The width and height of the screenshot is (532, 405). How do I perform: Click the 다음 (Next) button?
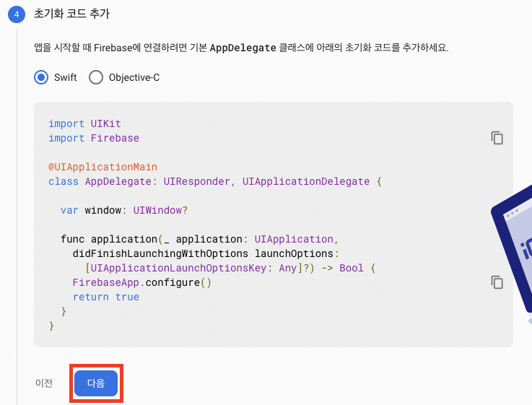click(96, 383)
